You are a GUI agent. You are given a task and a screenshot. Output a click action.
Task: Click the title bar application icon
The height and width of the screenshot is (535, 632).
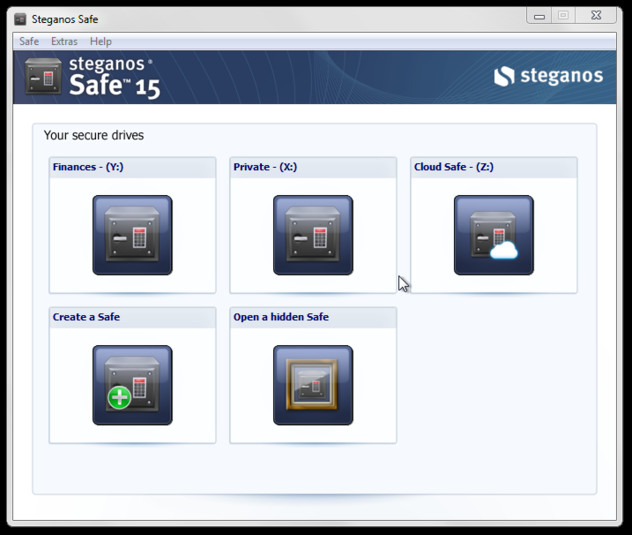pyautogui.click(x=20, y=19)
